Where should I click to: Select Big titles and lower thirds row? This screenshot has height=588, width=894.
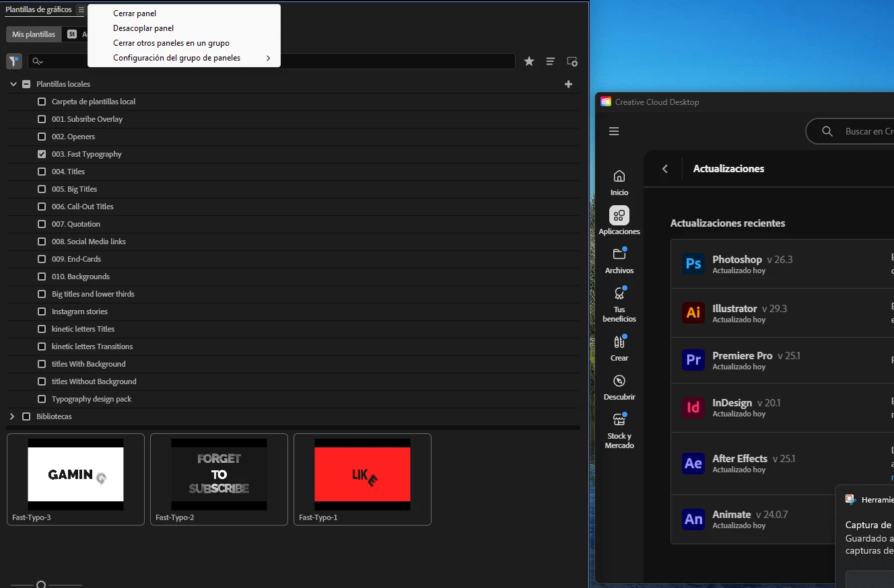click(x=293, y=294)
